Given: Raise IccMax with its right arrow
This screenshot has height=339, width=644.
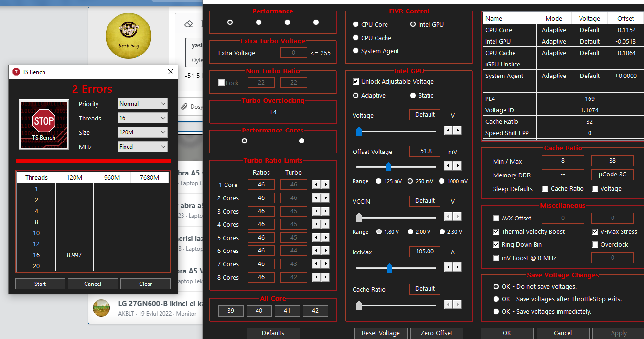Looking at the screenshot, I should click(x=457, y=266).
